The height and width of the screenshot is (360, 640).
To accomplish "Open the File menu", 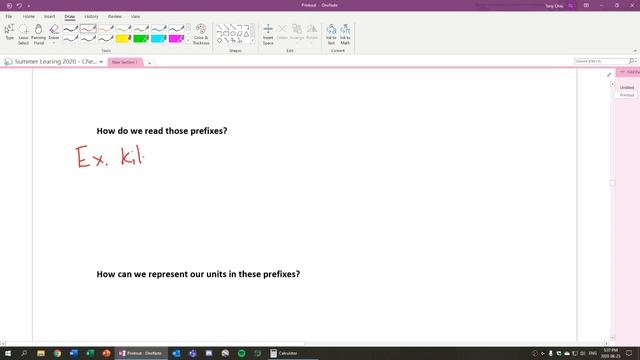I will (9, 17).
